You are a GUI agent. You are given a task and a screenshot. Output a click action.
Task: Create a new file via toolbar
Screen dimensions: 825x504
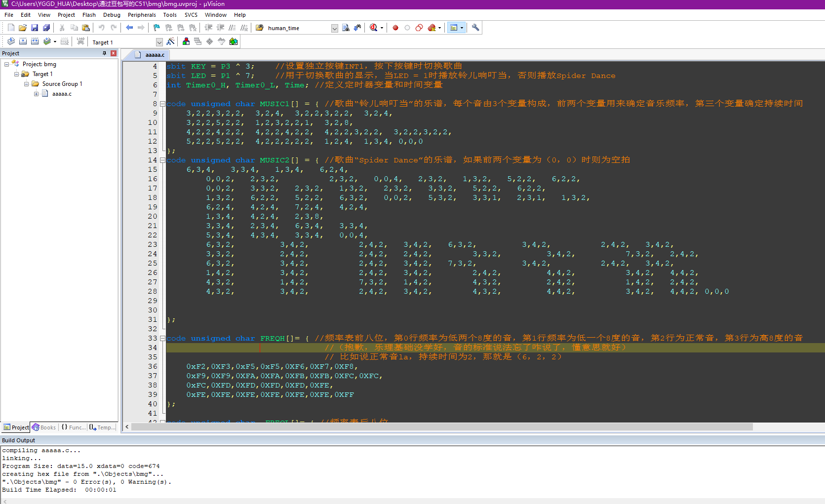(11, 28)
